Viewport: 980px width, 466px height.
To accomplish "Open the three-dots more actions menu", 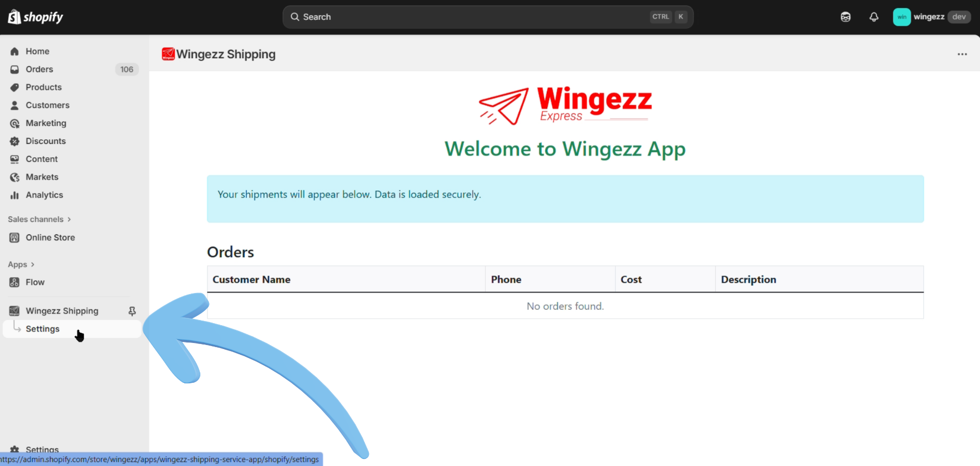I will [x=962, y=54].
